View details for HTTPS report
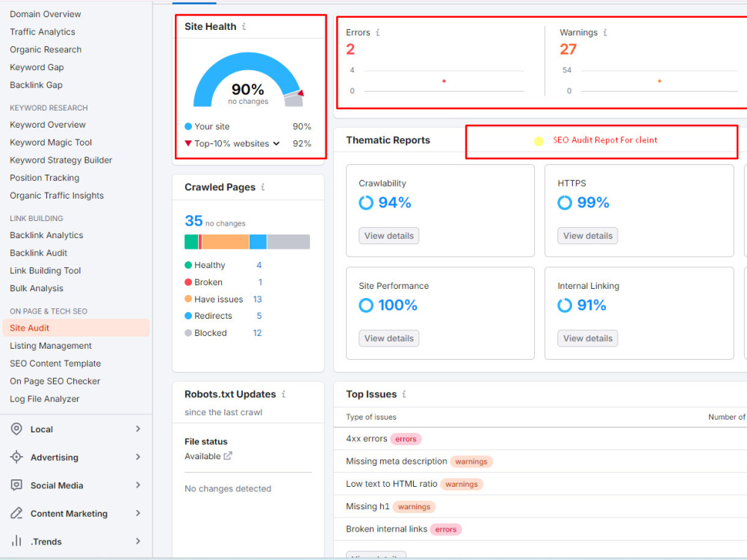The image size is (747, 560). point(587,236)
